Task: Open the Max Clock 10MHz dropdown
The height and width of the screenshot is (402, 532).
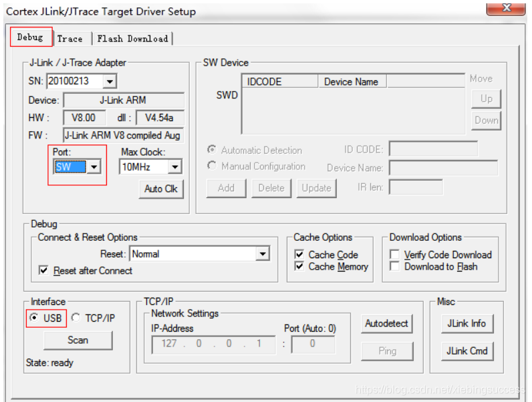Action: [x=174, y=167]
